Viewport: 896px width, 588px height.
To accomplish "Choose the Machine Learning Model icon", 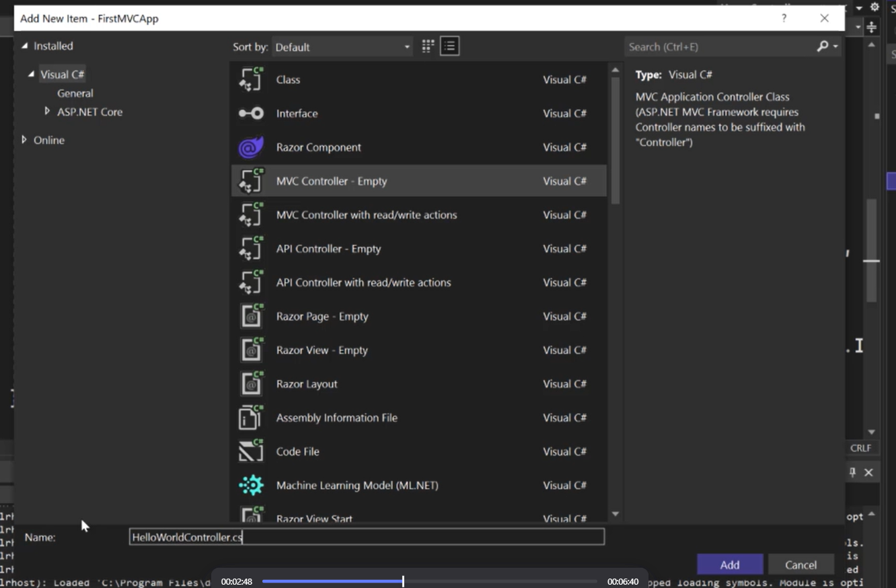I will coord(252,485).
